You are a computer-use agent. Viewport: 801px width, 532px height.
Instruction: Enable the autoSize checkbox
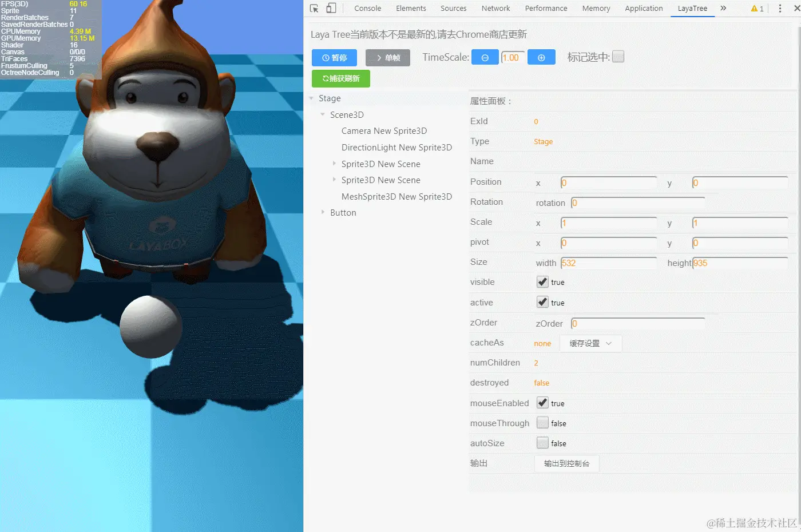click(542, 443)
